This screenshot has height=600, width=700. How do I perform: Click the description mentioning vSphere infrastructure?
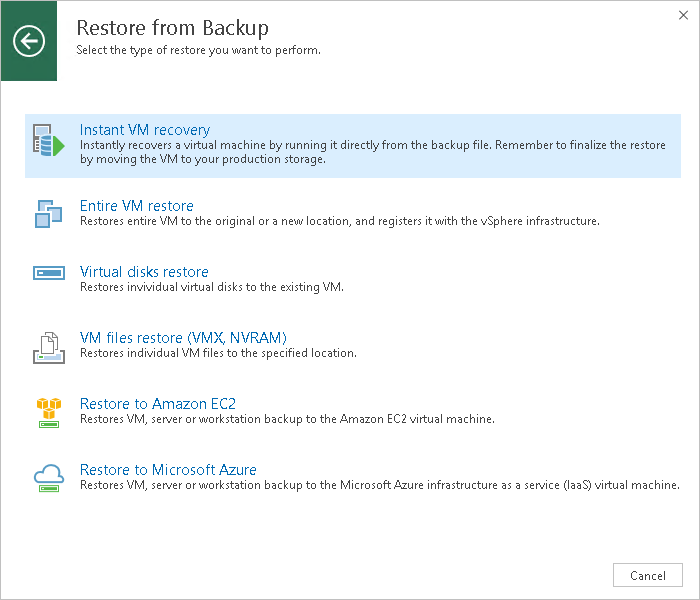[339, 221]
